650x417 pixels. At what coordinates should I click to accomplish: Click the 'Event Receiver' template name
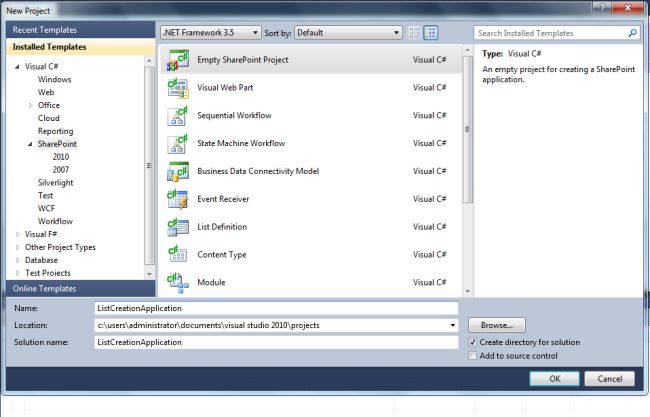point(223,199)
